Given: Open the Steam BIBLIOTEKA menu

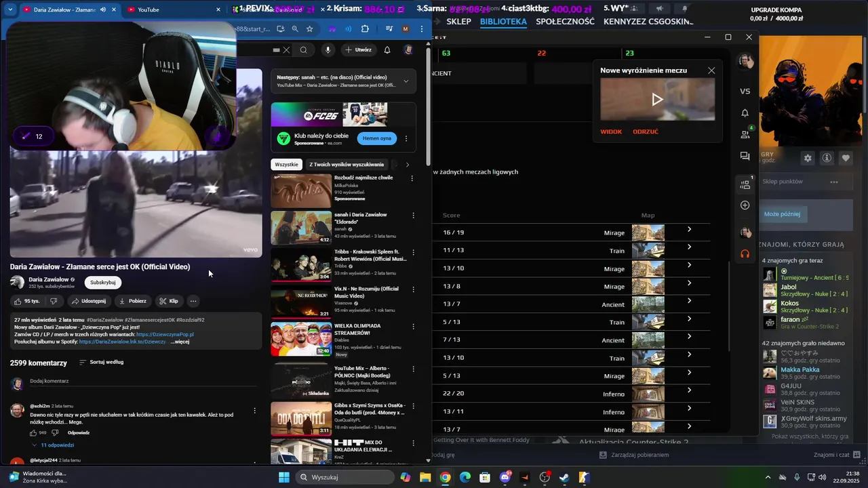Looking at the screenshot, I should tap(503, 21).
